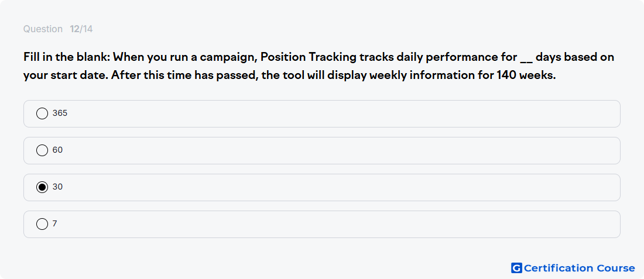Click the "Fill in the blank" heading text
Screen dimensions: 644x279
66,57
